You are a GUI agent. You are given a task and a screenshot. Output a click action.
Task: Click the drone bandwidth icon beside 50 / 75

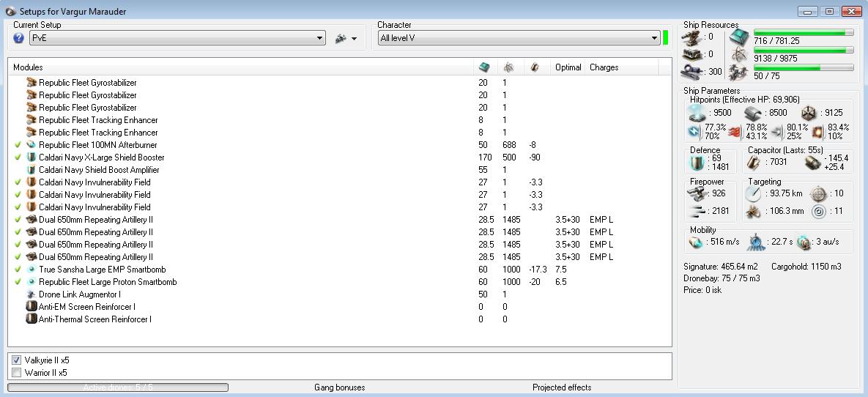point(739,72)
